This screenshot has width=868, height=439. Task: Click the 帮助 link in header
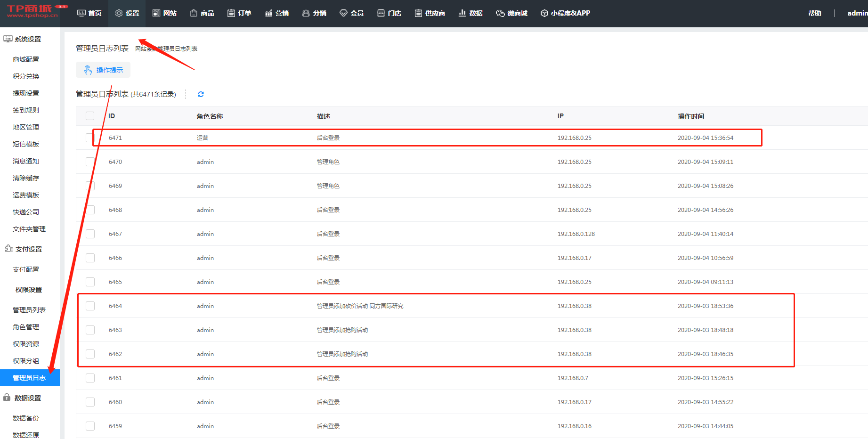[814, 13]
